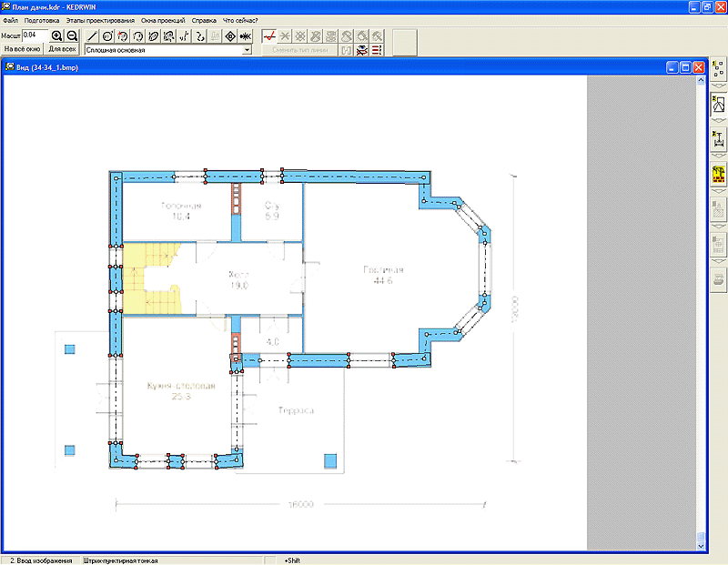The width and height of the screenshot is (728, 565).
Task: Click the На всё окно button
Action: point(22,49)
